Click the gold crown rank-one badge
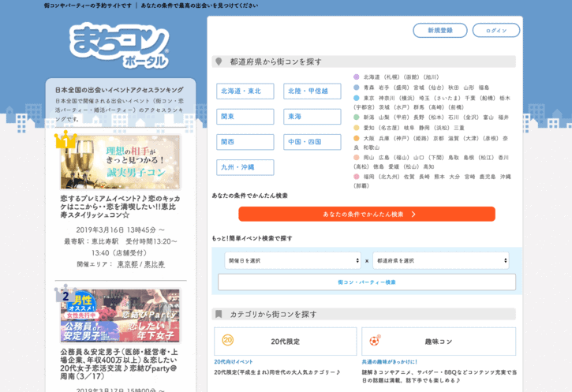This screenshot has height=392, width=572. (65, 140)
